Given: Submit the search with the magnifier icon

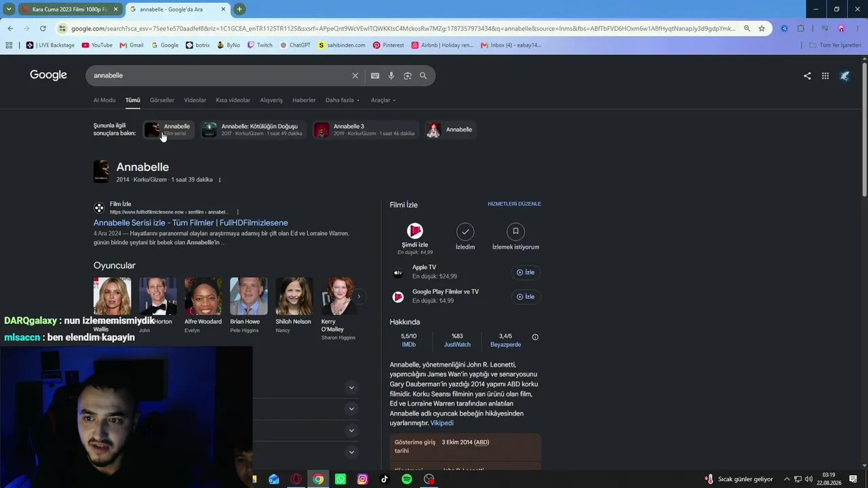Looking at the screenshot, I should click(x=423, y=76).
